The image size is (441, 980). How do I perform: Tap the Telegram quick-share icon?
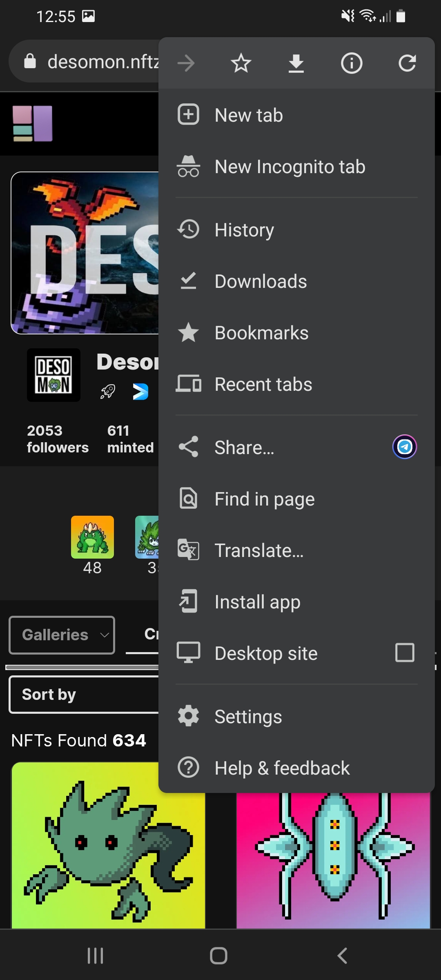click(404, 447)
